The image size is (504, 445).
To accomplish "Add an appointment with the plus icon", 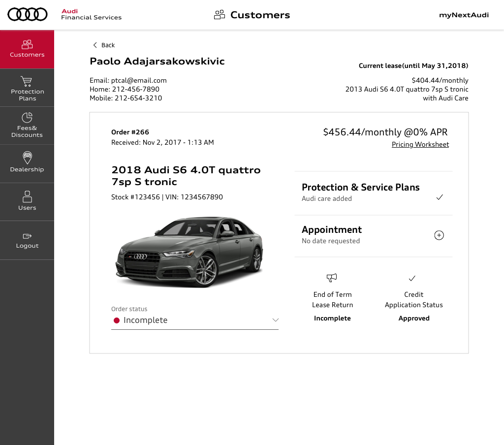I will 439,235.
